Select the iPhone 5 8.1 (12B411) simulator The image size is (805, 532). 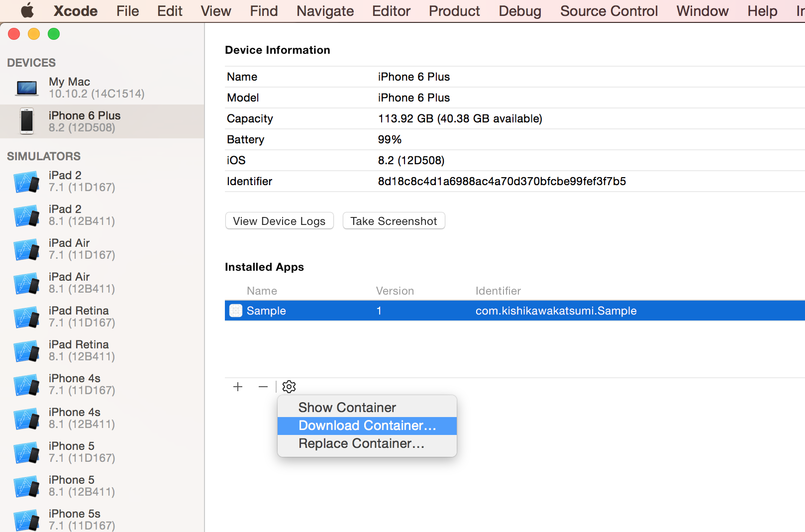coord(102,486)
